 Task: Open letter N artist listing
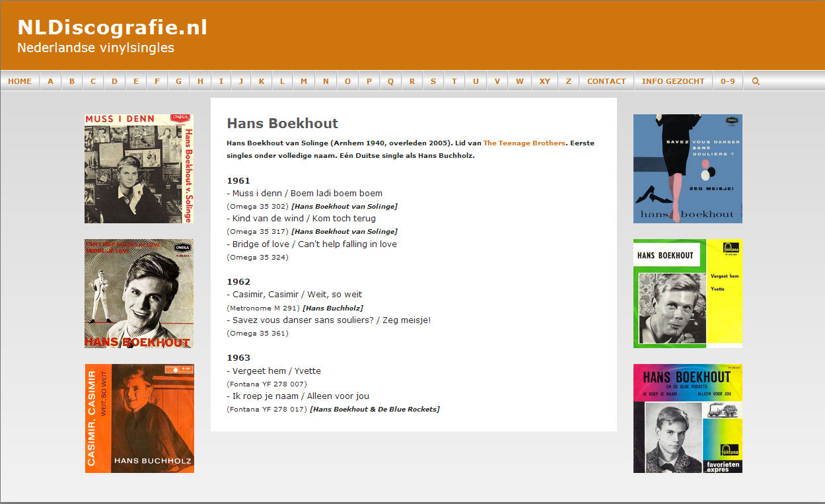326,81
